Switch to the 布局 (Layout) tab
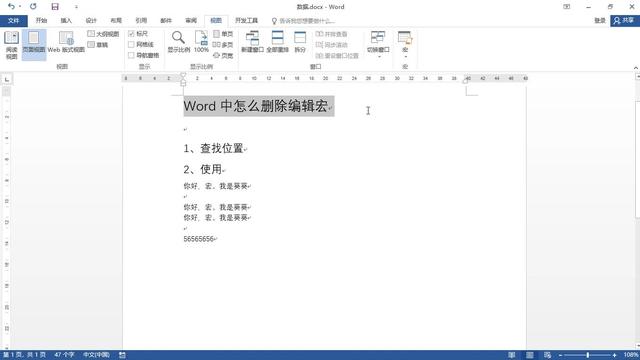Image resolution: width=640 pixels, height=360 pixels. click(x=116, y=20)
